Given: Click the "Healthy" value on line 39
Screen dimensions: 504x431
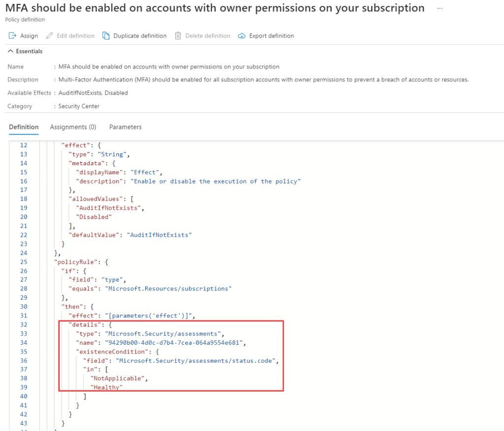Looking at the screenshot, I should point(106,388).
